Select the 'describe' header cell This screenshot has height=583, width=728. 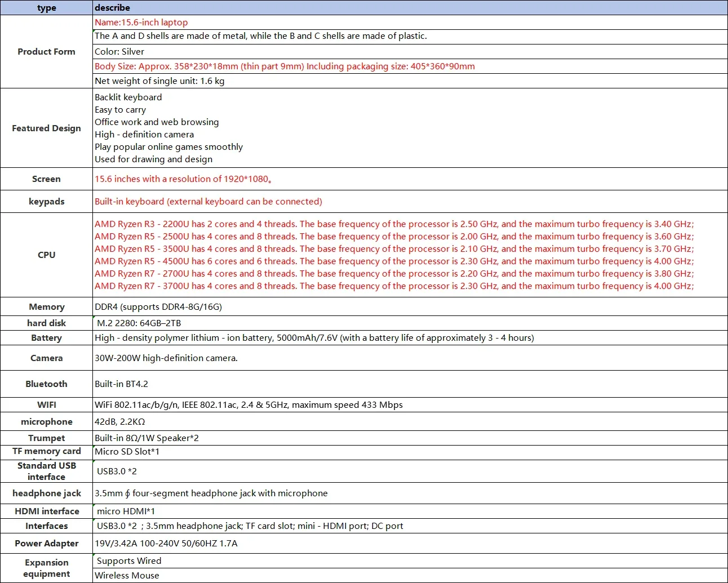tap(410, 8)
